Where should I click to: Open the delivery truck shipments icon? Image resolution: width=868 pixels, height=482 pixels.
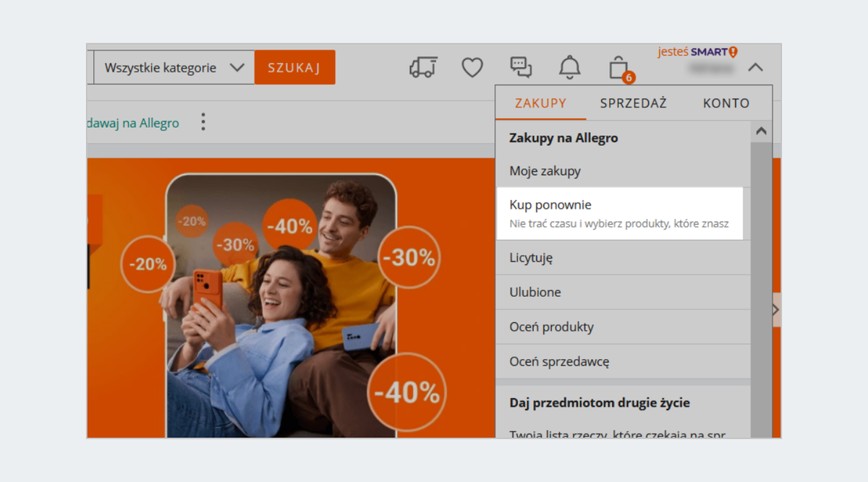click(423, 67)
